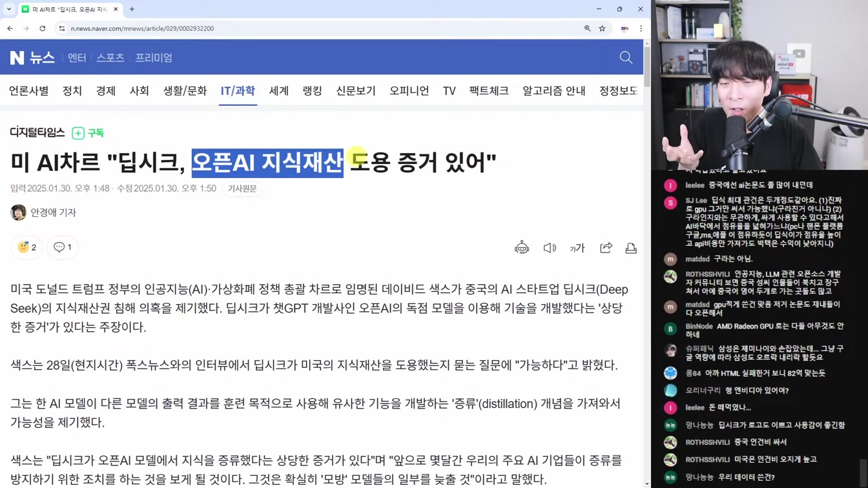The height and width of the screenshot is (488, 868).
Task: Click reporter 안경애 profile photo
Action: 18,212
